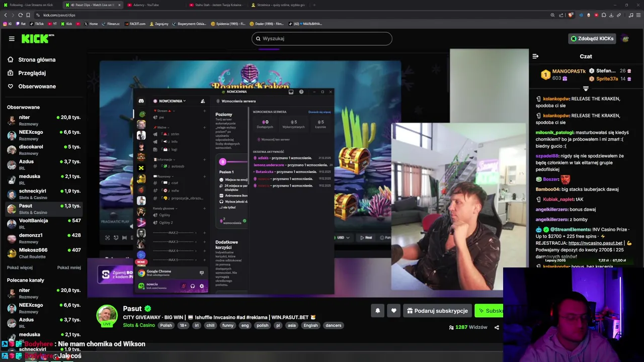Focus the Wyszukaj search field

[322, 39]
